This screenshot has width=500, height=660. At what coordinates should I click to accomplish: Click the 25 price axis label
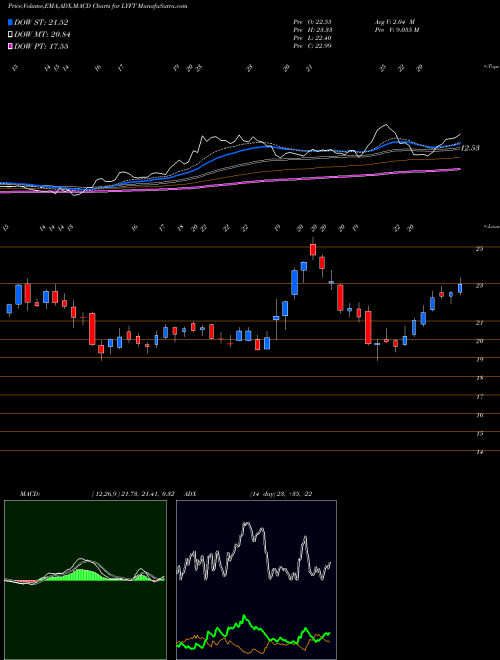[x=479, y=249]
